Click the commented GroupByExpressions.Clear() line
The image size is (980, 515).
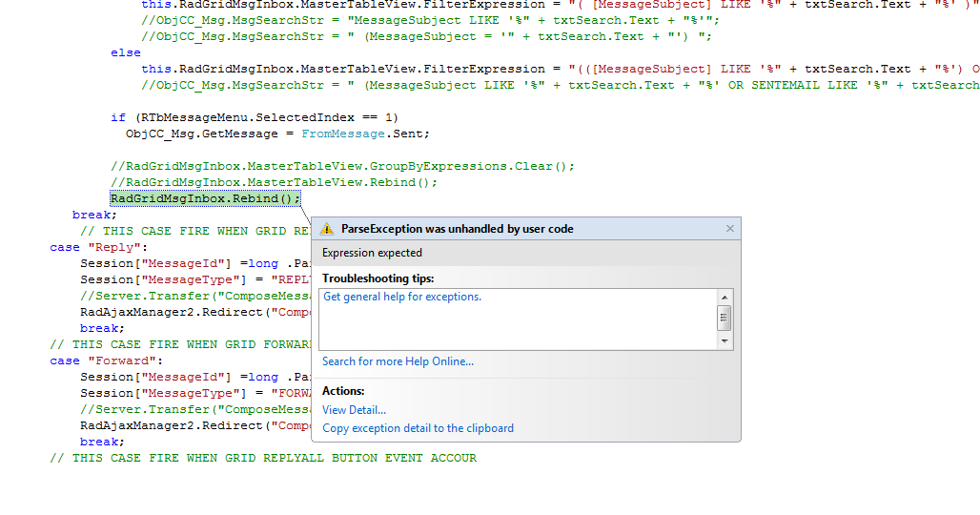pyautogui.click(x=342, y=166)
